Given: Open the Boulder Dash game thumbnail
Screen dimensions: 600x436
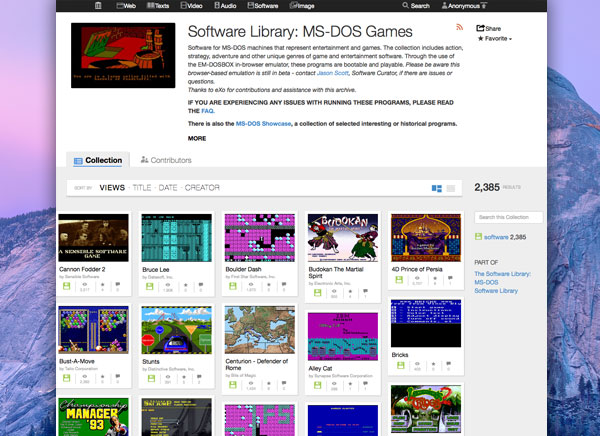Looking at the screenshot, I should pyautogui.click(x=259, y=238).
